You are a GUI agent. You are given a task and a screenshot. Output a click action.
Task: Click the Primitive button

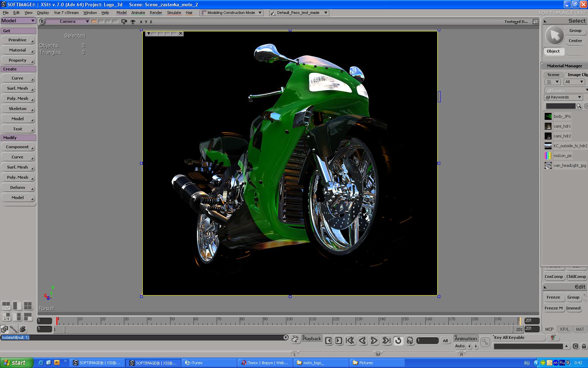(x=18, y=40)
